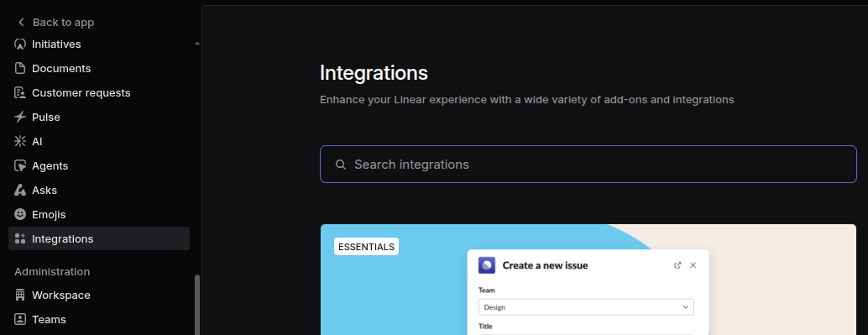This screenshot has height=335, width=868.
Task: Click the Agents cursor icon
Action: tap(20, 166)
